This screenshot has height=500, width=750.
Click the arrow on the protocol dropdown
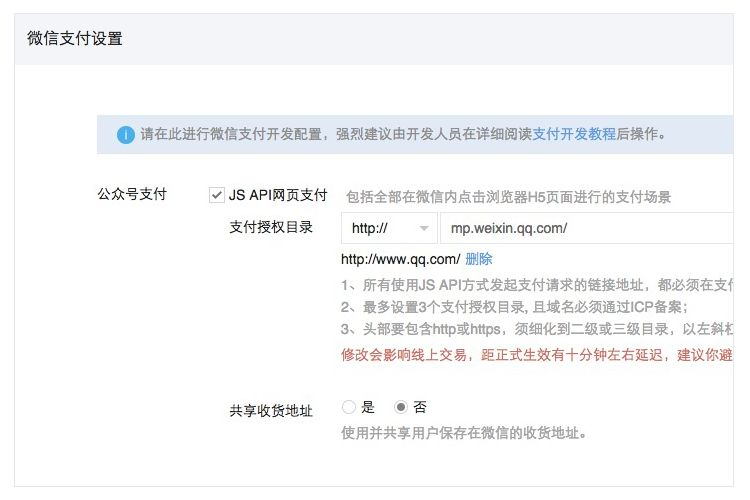pyautogui.click(x=424, y=229)
